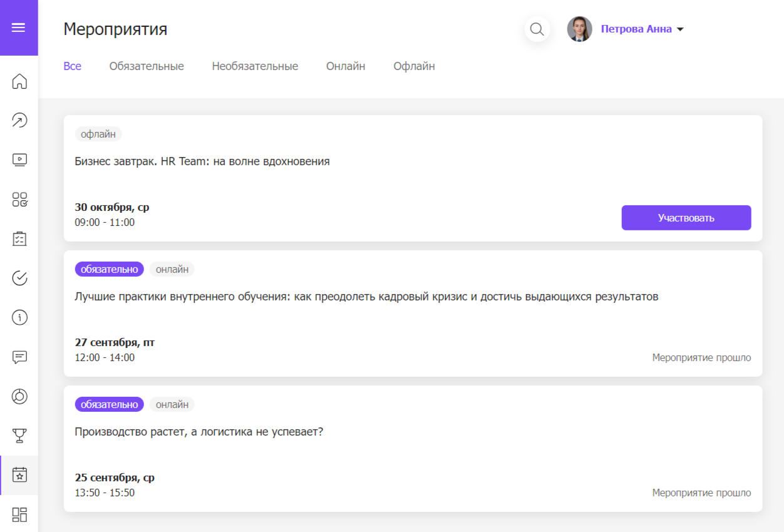The height and width of the screenshot is (532, 784).
Task: Select the Офлайн filter tab
Action: 413,66
